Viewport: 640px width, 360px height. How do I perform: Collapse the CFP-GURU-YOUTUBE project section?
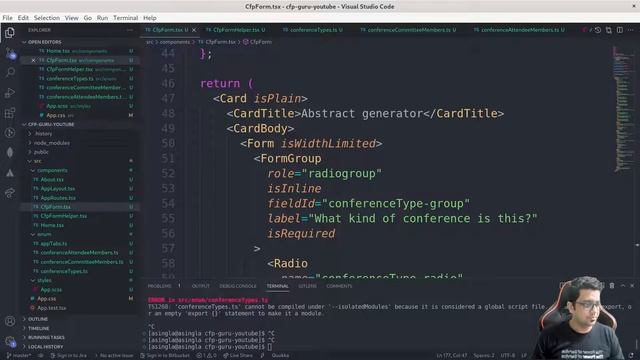coord(80,124)
